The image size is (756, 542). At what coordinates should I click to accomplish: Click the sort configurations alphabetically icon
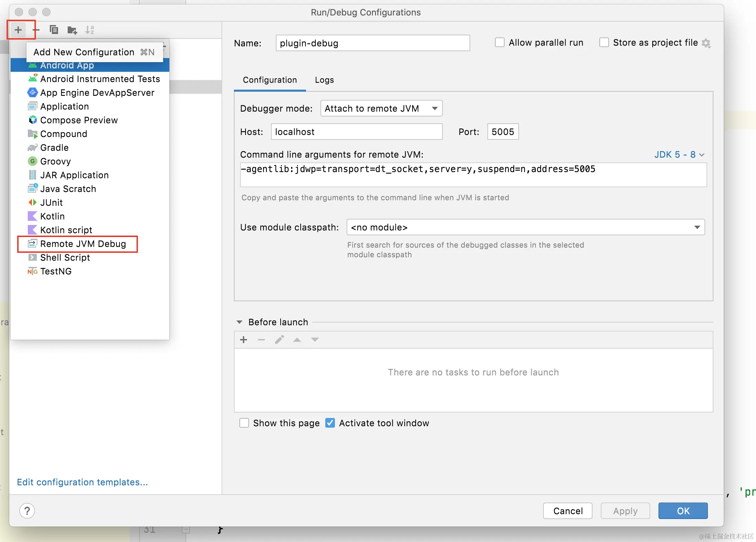90,30
